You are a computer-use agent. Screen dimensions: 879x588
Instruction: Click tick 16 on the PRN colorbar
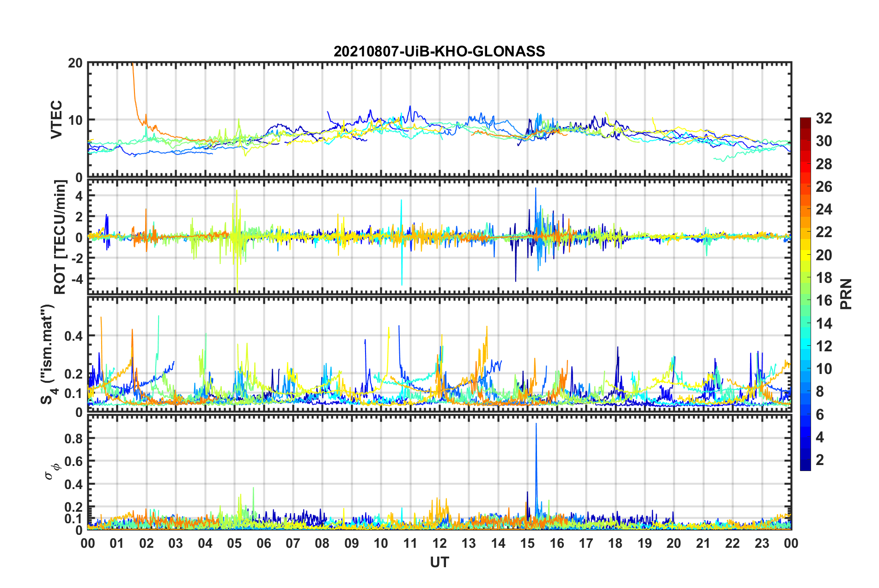pos(824,300)
